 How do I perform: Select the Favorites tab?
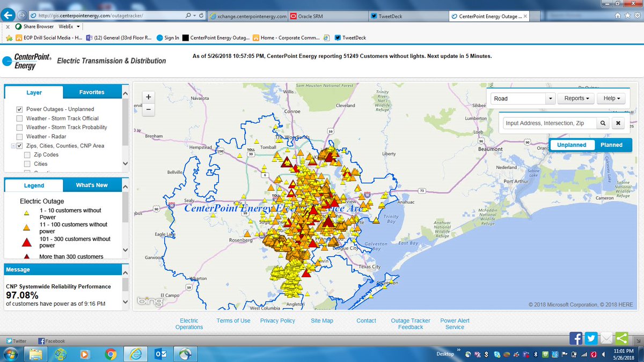(92, 92)
